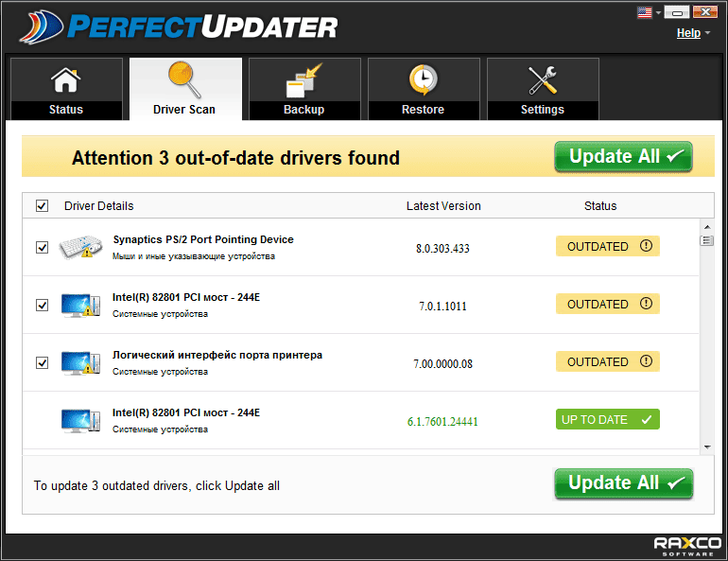Open the Help link
728x561 pixels.
pos(688,33)
